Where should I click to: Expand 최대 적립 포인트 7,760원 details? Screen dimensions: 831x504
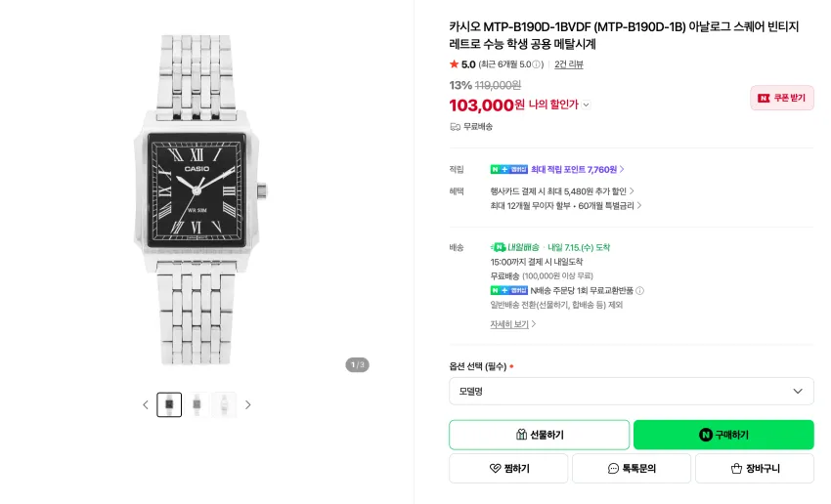pos(578,169)
